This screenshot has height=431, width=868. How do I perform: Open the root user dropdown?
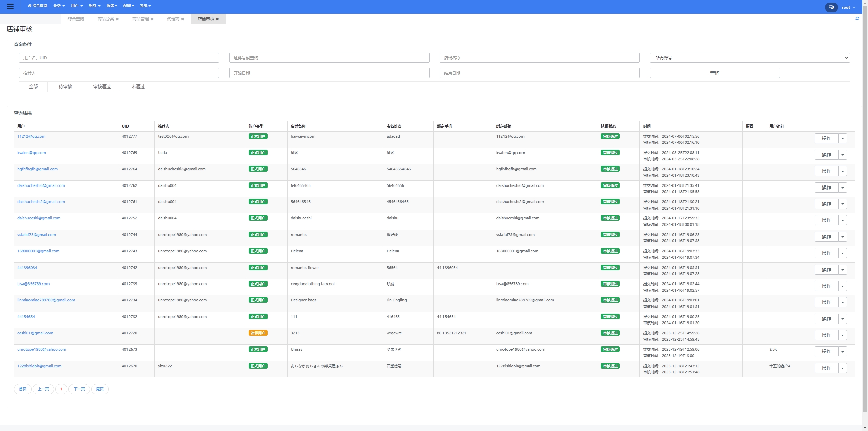click(848, 7)
